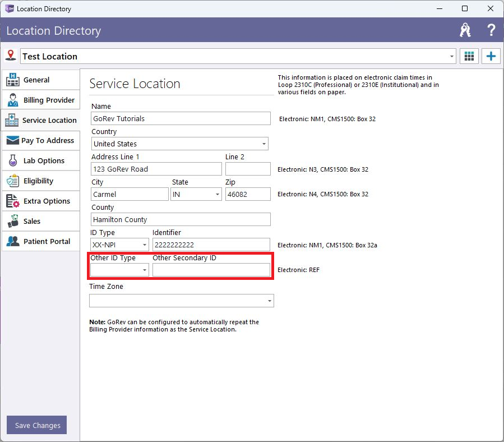Click the Identifier field 2222222222
The width and height of the screenshot is (504, 442).
pos(211,245)
